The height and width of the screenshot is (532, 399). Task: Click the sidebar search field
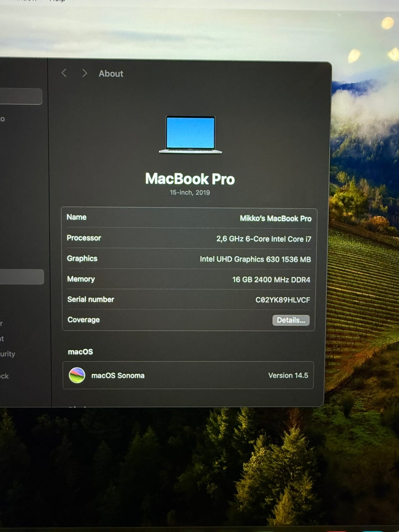[21, 96]
